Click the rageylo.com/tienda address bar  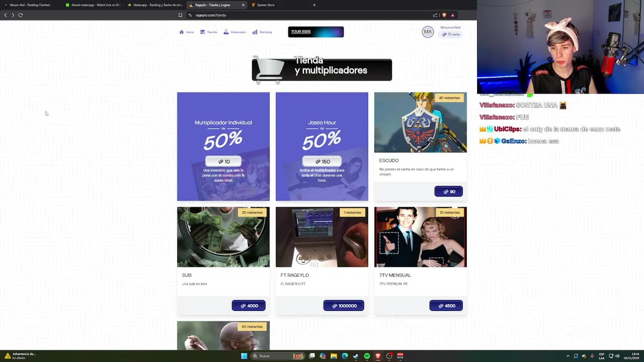coord(307,15)
